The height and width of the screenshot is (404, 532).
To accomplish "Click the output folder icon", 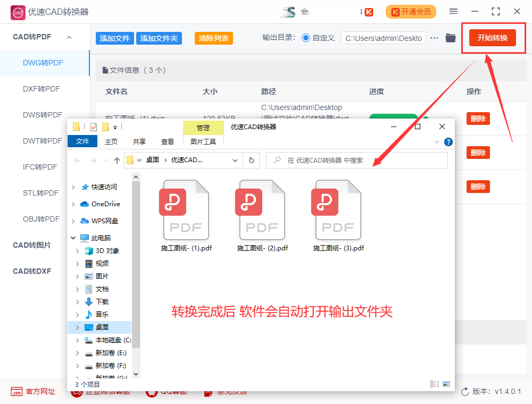I will (451, 38).
